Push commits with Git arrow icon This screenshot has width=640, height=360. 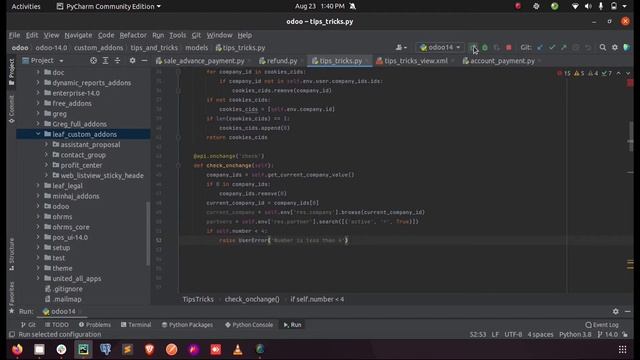[x=564, y=48]
